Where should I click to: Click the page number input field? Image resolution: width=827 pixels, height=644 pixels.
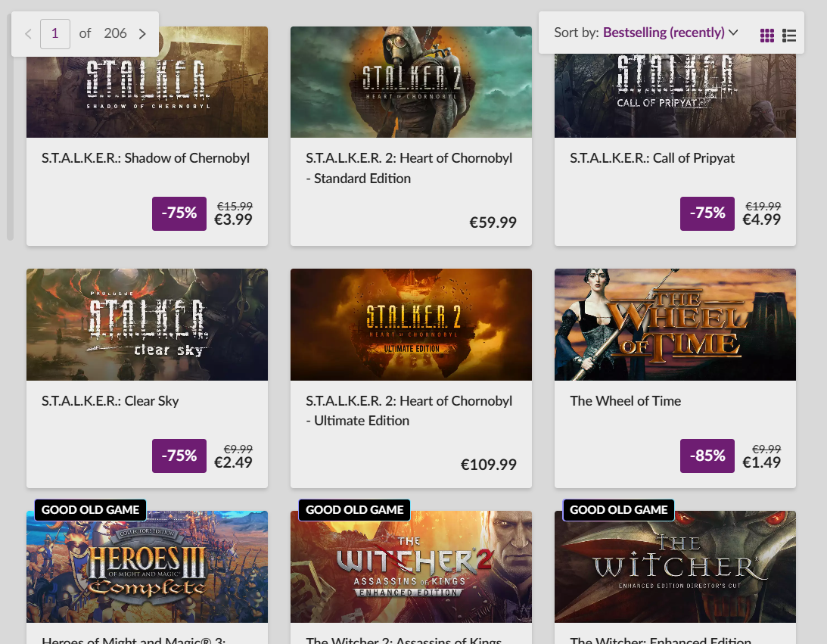pyautogui.click(x=55, y=33)
